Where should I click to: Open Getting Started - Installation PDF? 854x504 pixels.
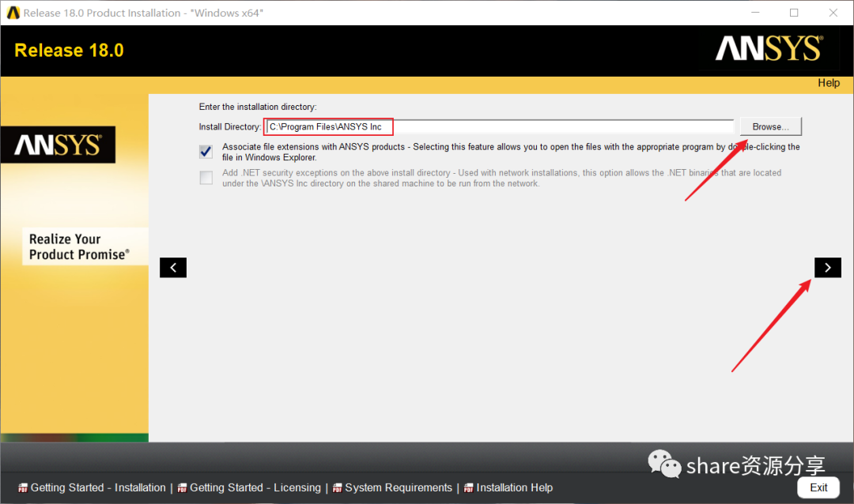pos(92,487)
